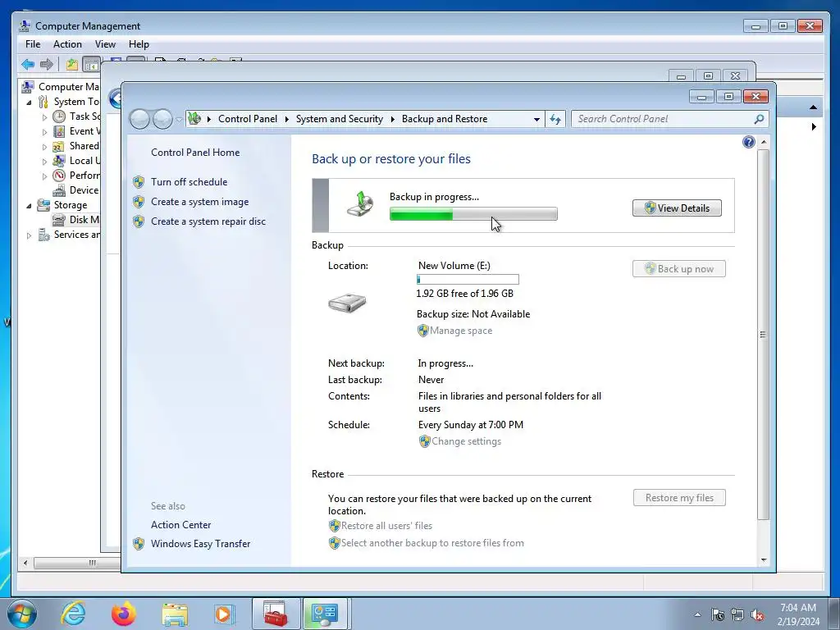Click Create a system repair disc link
Screen dimensions: 840x630
(x=208, y=221)
